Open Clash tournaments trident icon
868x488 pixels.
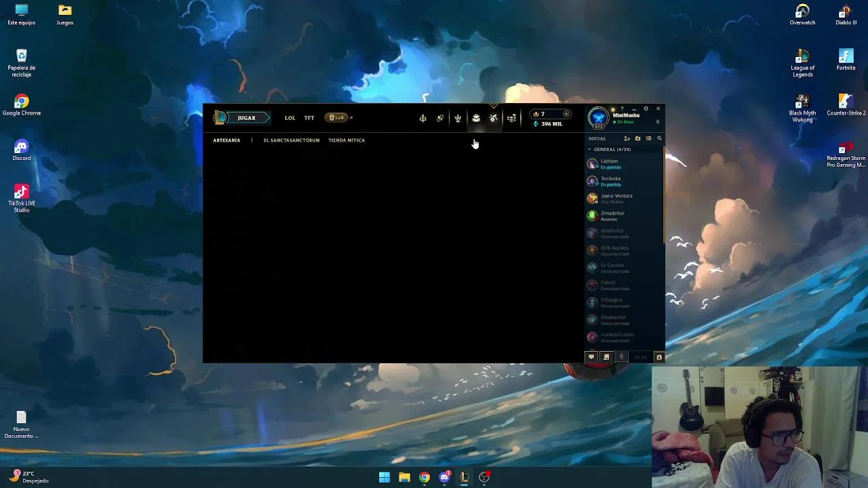(422, 118)
